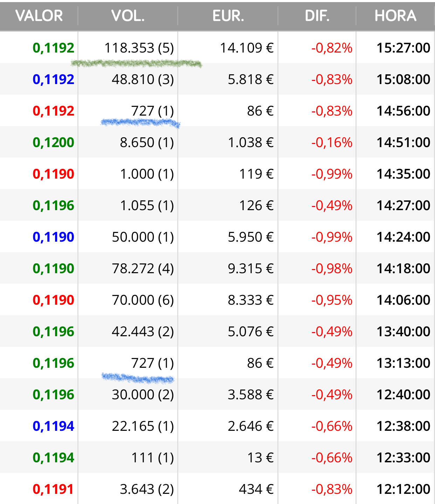
Task: Select amount 5.950 €
Action: tap(250, 237)
